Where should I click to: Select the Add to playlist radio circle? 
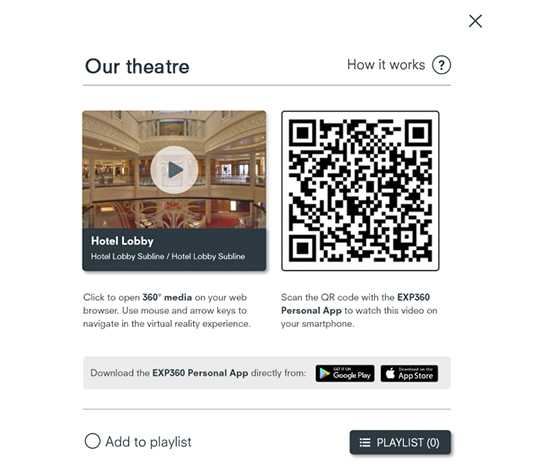pyautogui.click(x=92, y=441)
